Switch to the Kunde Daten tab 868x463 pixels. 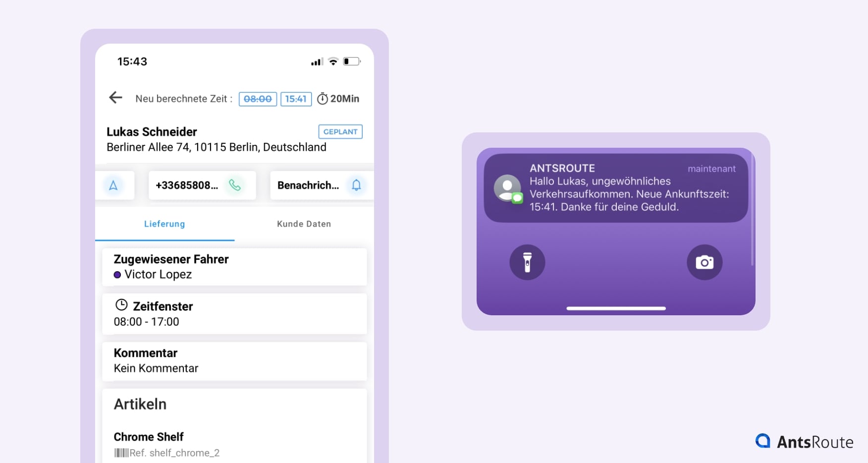(x=304, y=224)
